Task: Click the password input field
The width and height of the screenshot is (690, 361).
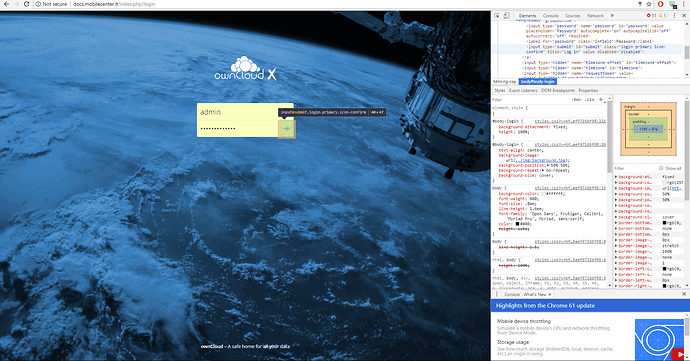Action: click(238, 129)
